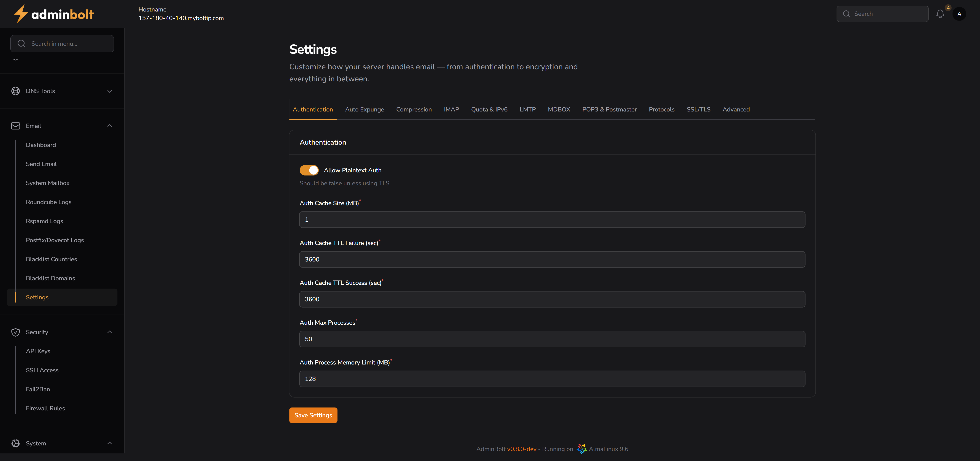The height and width of the screenshot is (461, 980).
Task: Expand the DNS Tools menu chevron
Action: (109, 91)
